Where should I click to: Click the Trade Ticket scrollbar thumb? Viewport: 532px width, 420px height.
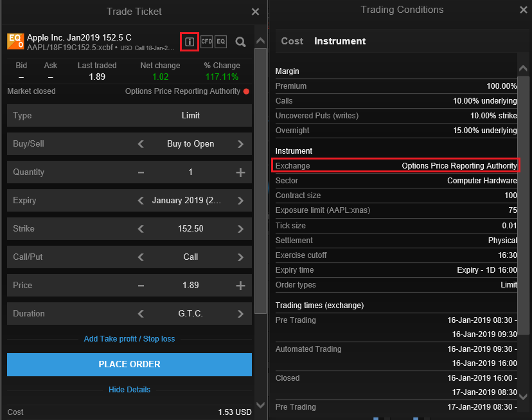click(x=260, y=181)
